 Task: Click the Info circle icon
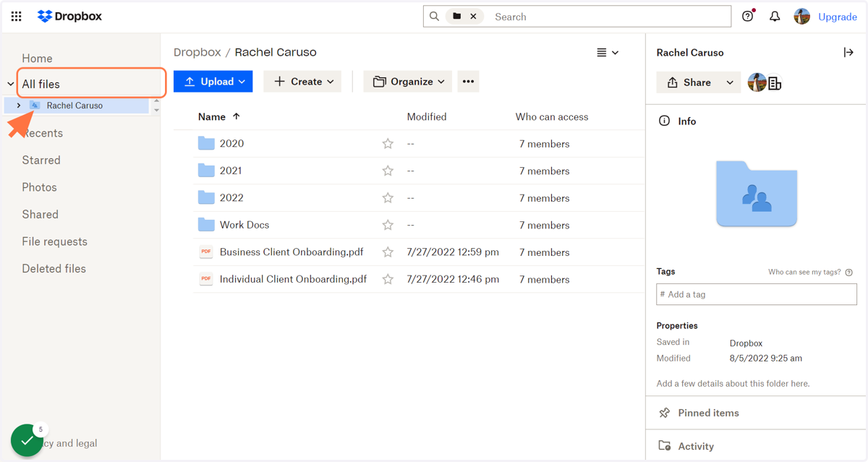point(664,121)
